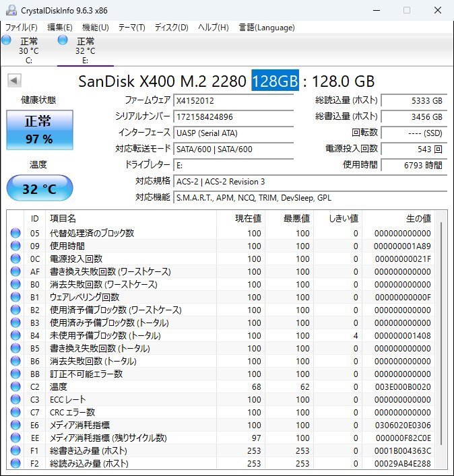Click total host reads value 5333 GB
This screenshot has height=476, width=454.
click(x=414, y=100)
